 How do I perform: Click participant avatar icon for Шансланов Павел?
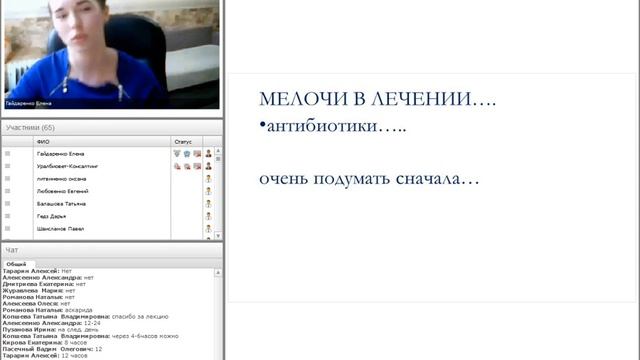click(x=209, y=229)
